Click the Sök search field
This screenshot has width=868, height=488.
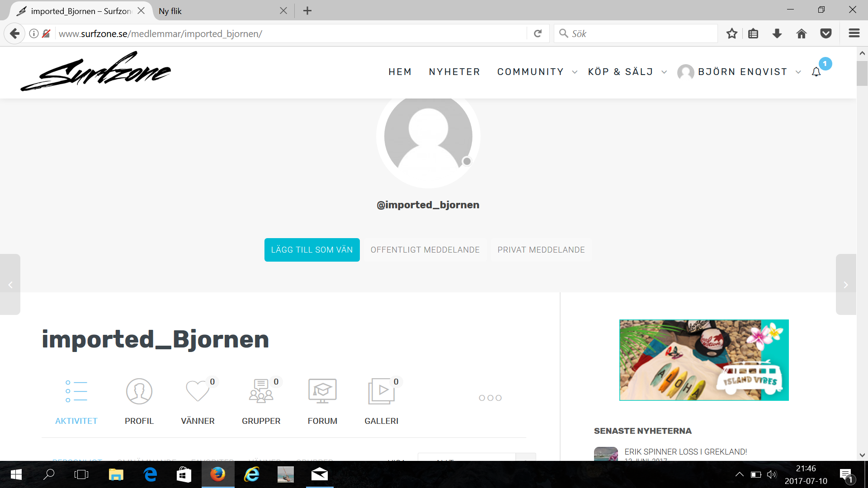click(636, 33)
